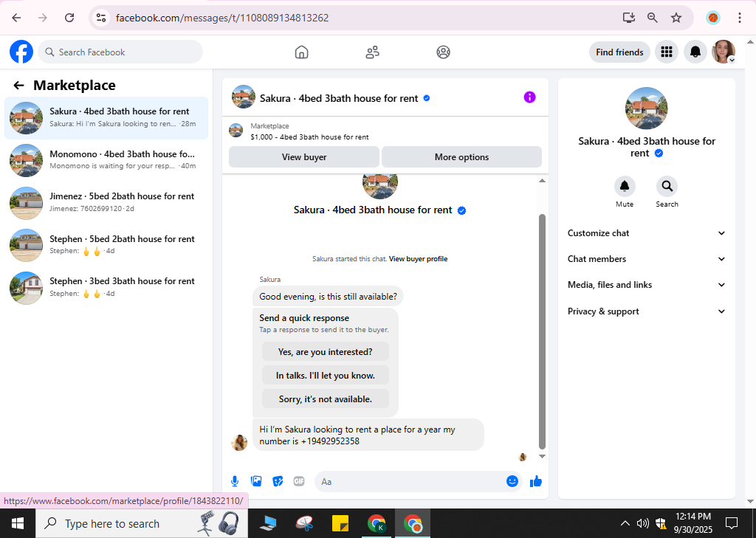
Task: Open the emoji picker in message box
Action: coord(512,481)
